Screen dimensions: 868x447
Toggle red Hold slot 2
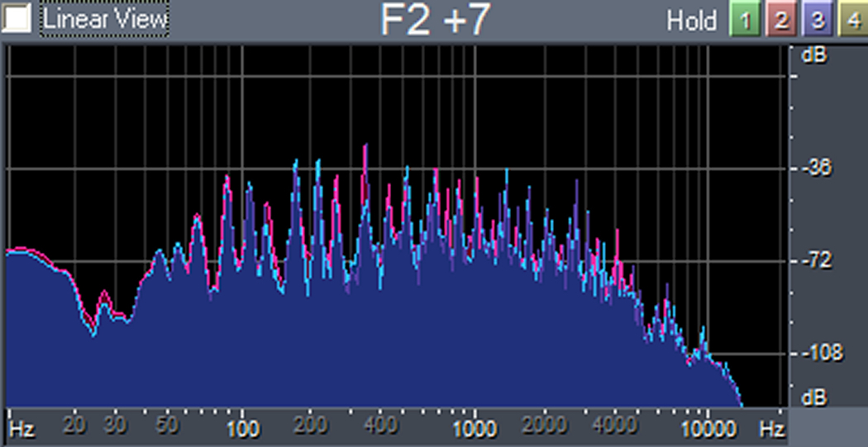(780, 20)
